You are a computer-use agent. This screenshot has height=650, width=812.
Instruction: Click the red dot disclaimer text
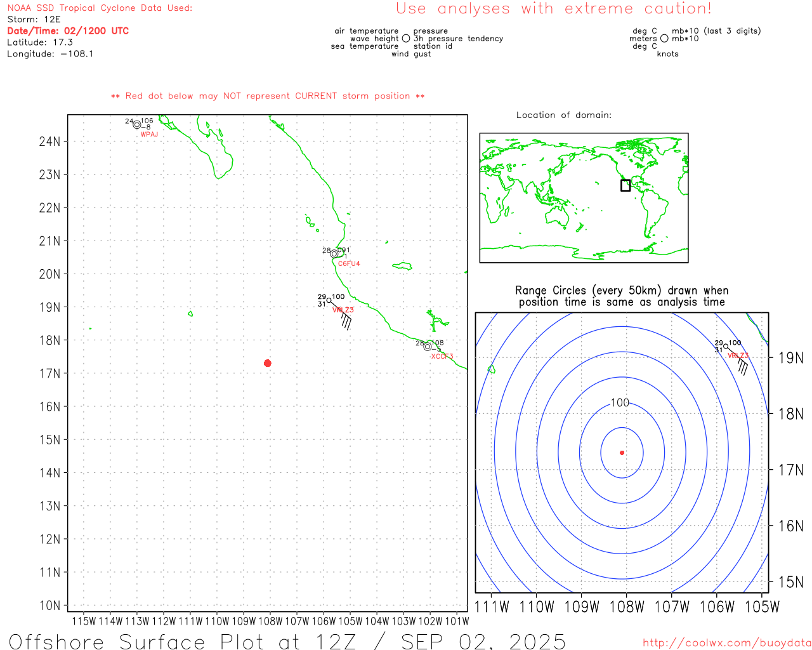coord(268,96)
